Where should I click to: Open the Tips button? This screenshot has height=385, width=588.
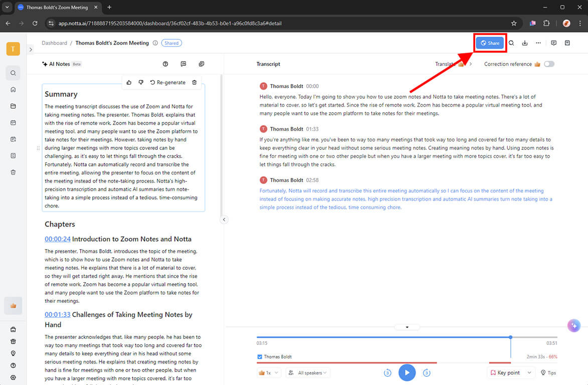548,373
